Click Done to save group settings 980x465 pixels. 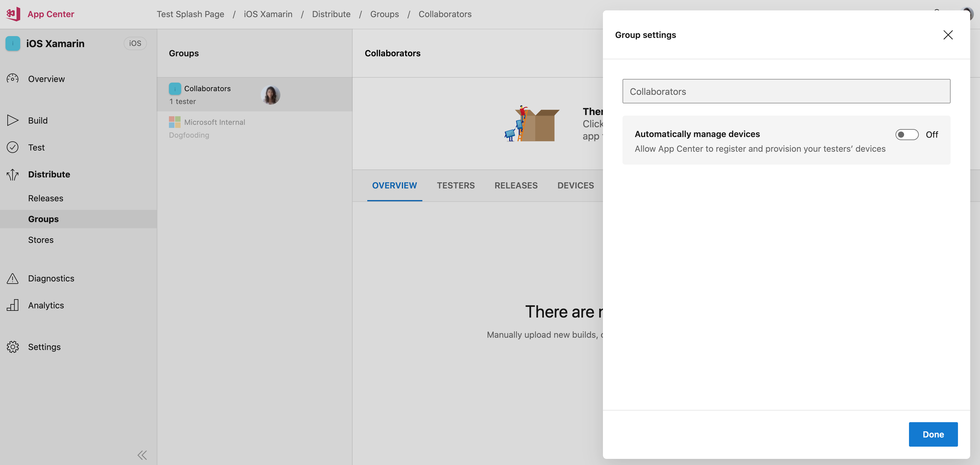(933, 434)
